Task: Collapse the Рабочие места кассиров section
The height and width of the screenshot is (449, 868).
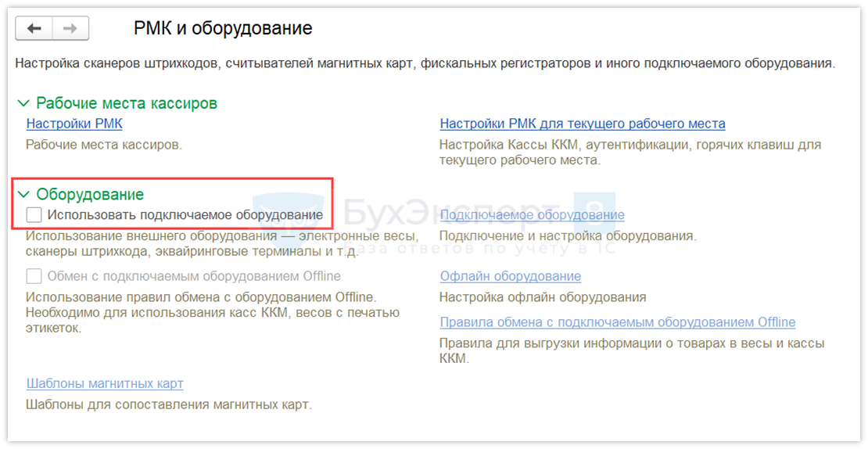Action: click(23, 103)
